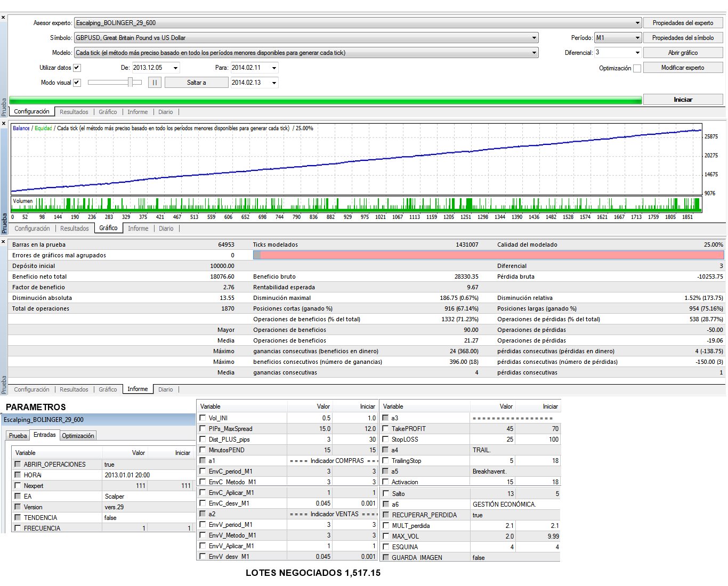728x586 pixels.
Task: Open the Período M1 dropdown
Action: point(637,38)
